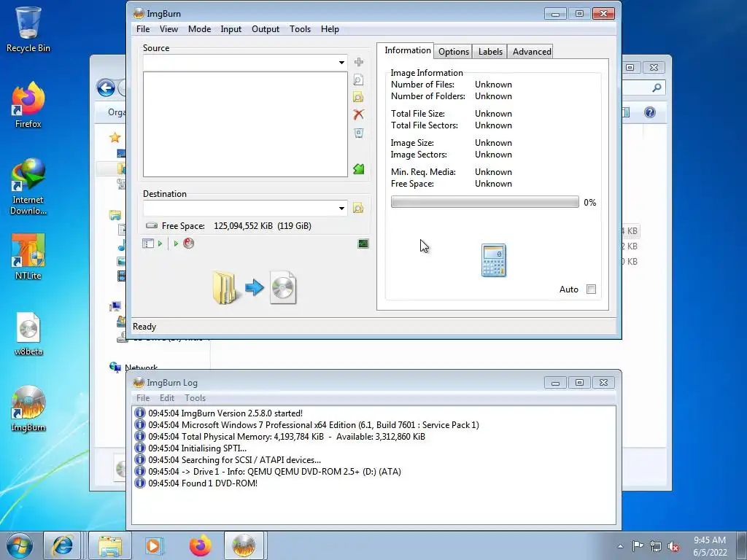Switch to the Labels tab

(x=490, y=52)
